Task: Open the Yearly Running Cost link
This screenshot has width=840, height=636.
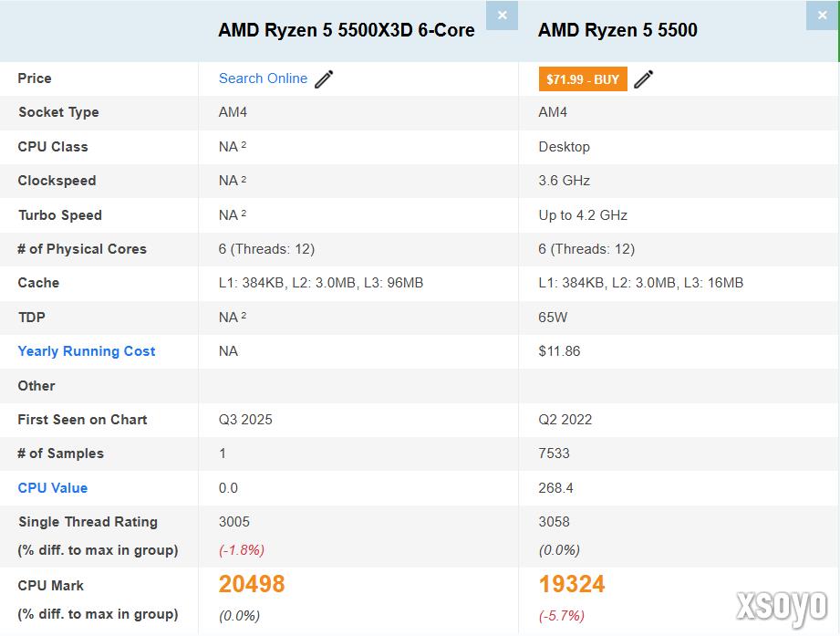Action: tap(87, 351)
